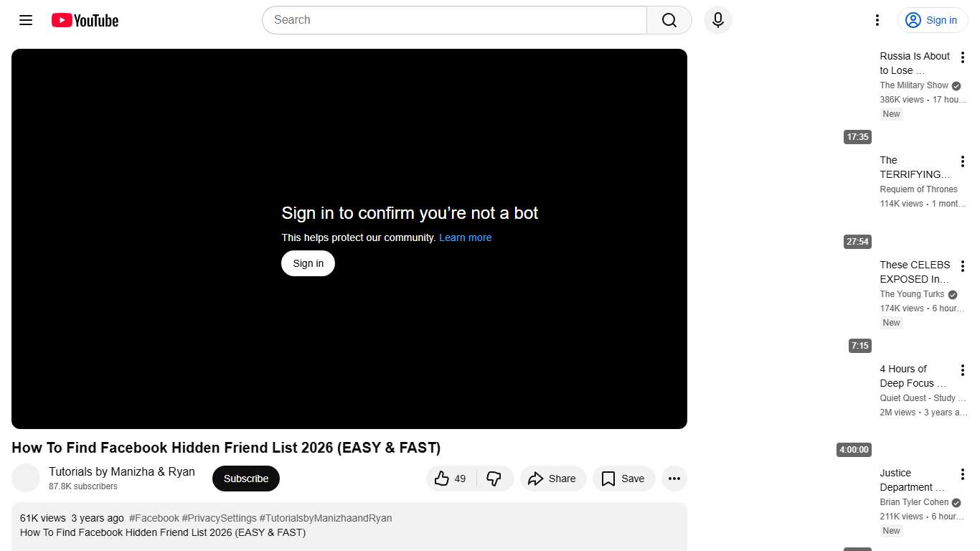Open options for the Young Turks video
This screenshot has height=551, width=980.
coord(963,265)
